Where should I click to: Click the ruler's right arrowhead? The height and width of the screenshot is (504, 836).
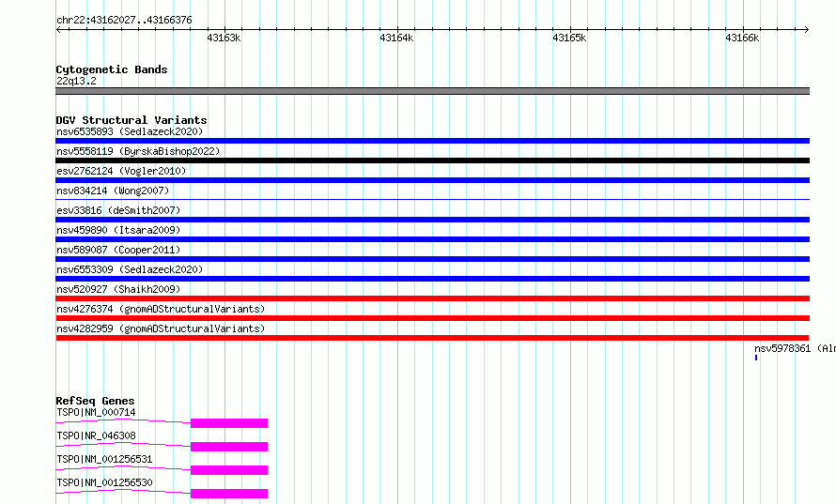(807, 30)
